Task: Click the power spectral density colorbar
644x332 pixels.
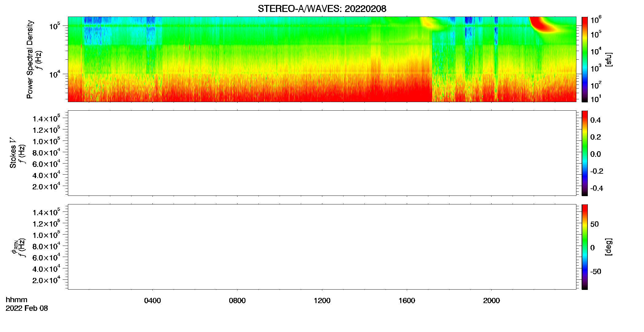Action: point(585,59)
